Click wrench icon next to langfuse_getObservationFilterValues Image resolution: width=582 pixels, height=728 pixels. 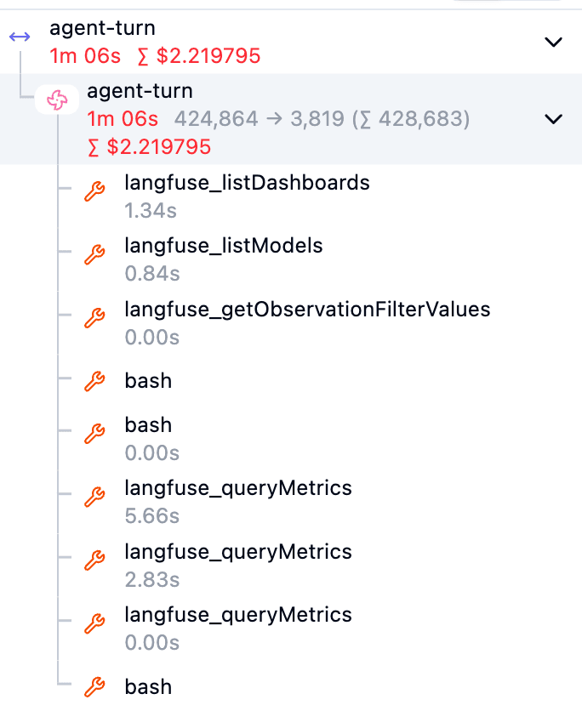[x=94, y=317]
